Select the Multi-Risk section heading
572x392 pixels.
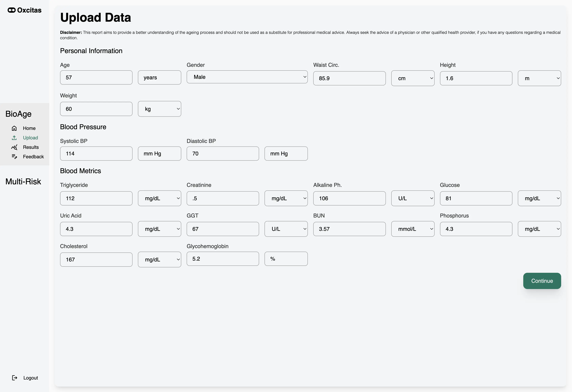coord(23,181)
